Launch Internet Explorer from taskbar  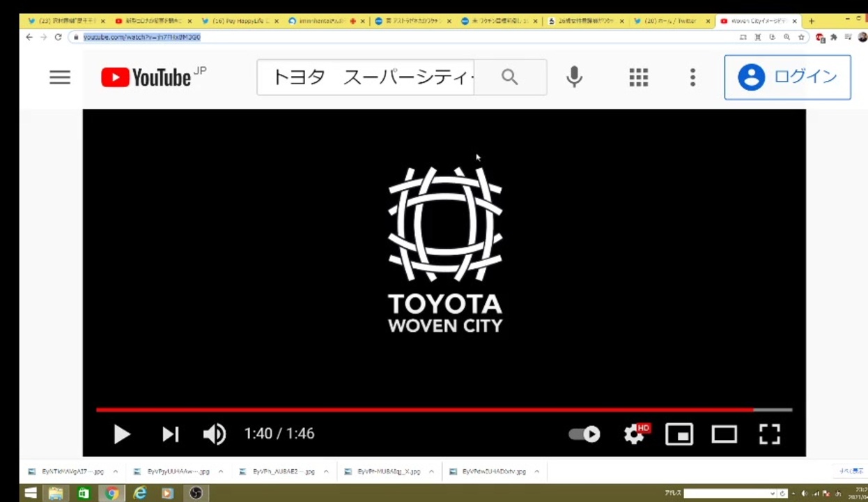(x=140, y=493)
